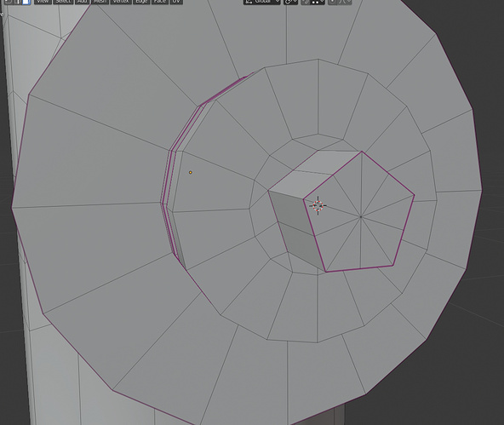
Task: Expand the proportional falloff dropdown
Action: click(345, 2)
